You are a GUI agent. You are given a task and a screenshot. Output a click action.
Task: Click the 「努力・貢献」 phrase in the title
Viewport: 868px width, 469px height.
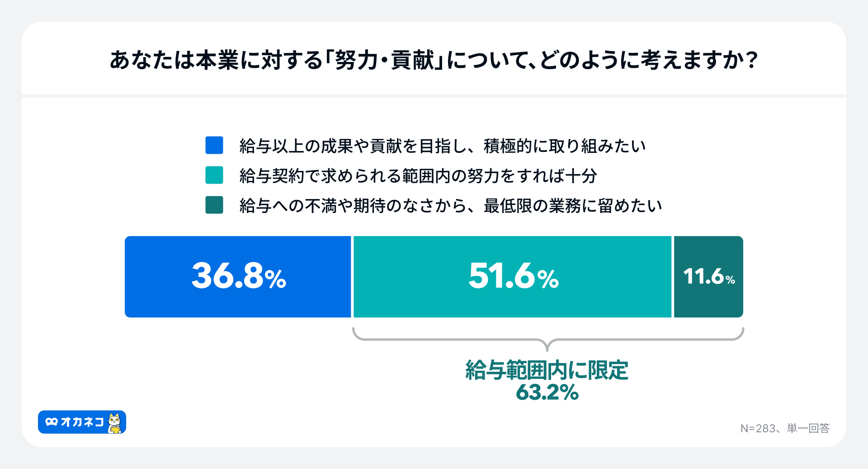coord(384,60)
